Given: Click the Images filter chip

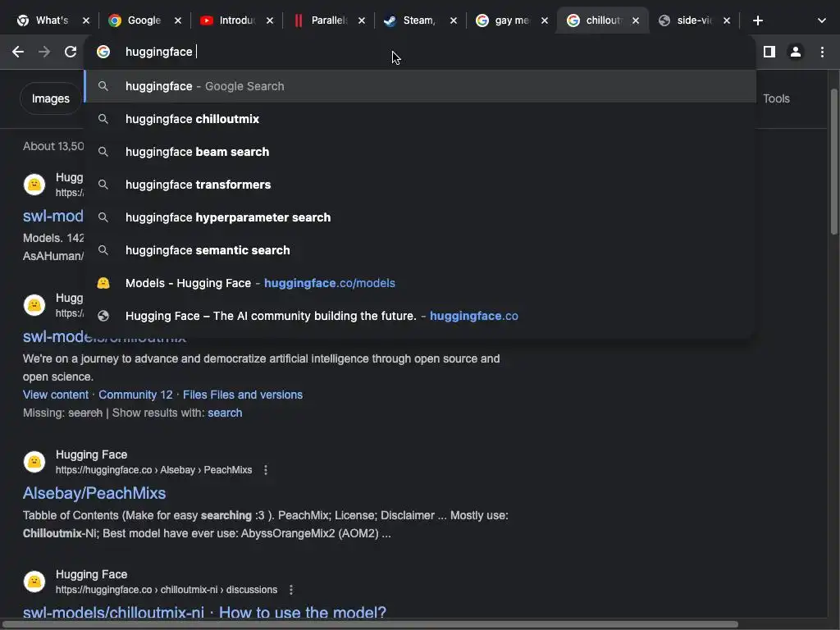Looking at the screenshot, I should pyautogui.click(x=50, y=98).
